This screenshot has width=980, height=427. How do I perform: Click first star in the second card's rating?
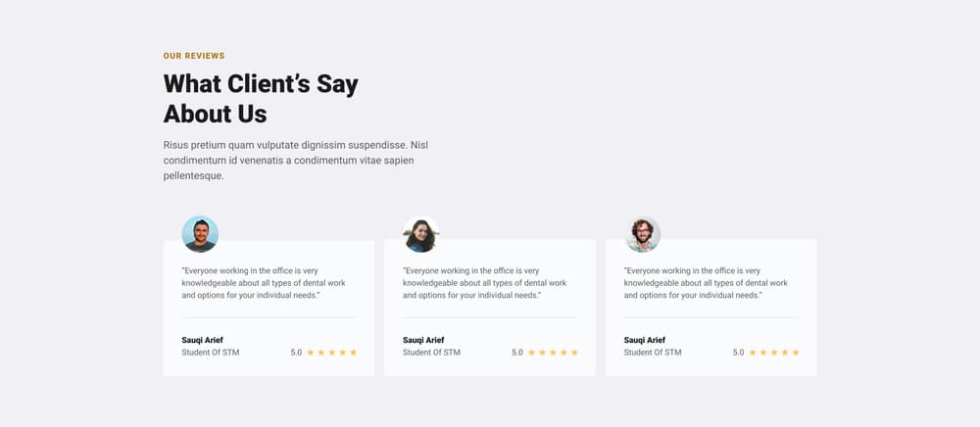tap(531, 353)
